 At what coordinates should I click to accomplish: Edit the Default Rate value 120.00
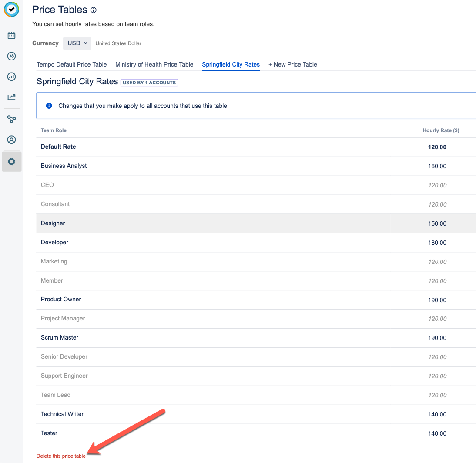[x=437, y=147]
